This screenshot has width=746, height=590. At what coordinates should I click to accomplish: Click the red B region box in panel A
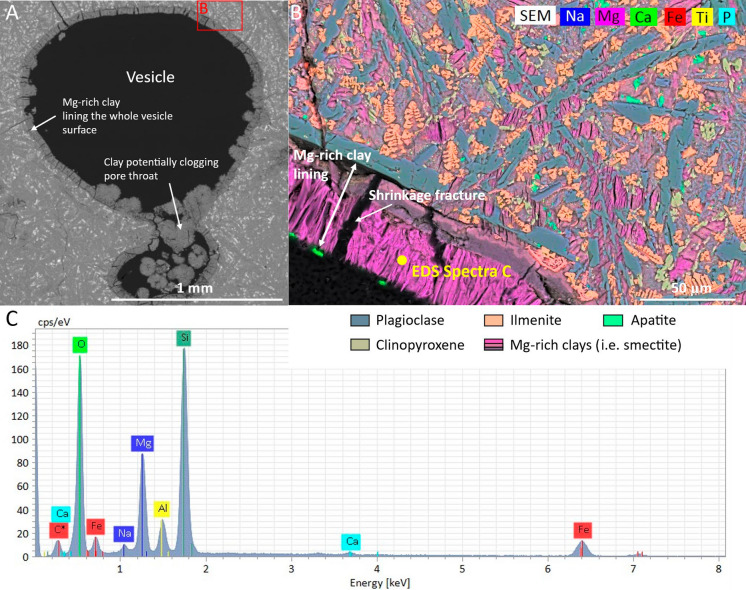tap(220, 15)
